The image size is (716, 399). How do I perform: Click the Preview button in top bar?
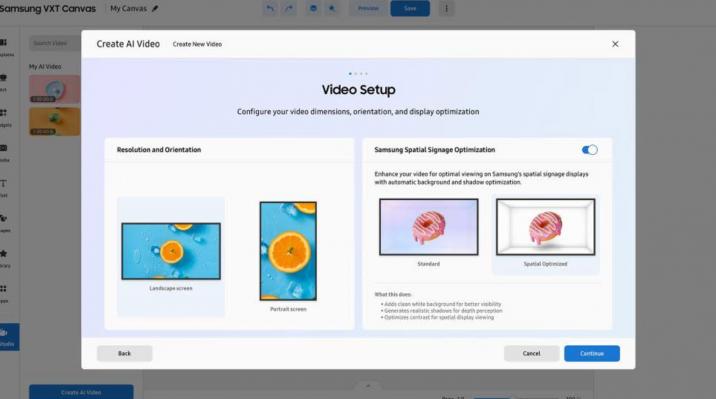click(x=368, y=8)
